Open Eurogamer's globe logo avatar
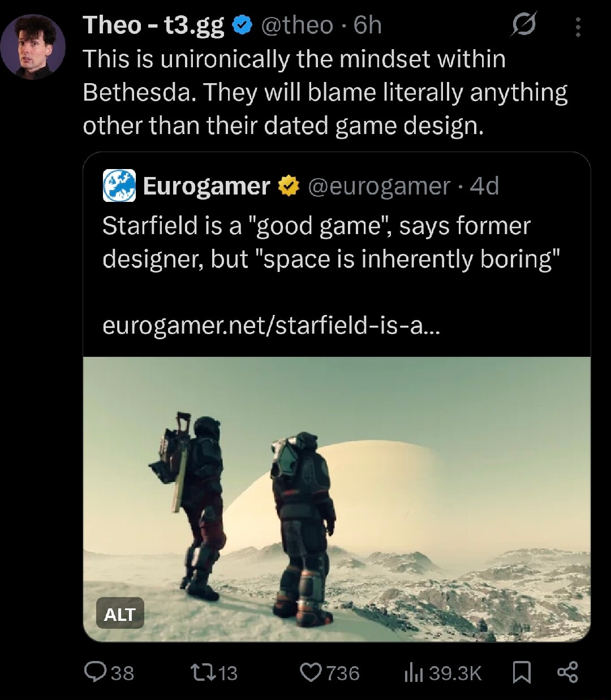 119,185
